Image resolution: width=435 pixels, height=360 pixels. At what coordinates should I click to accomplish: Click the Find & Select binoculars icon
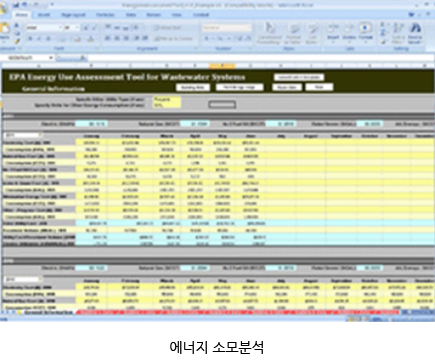[415, 33]
